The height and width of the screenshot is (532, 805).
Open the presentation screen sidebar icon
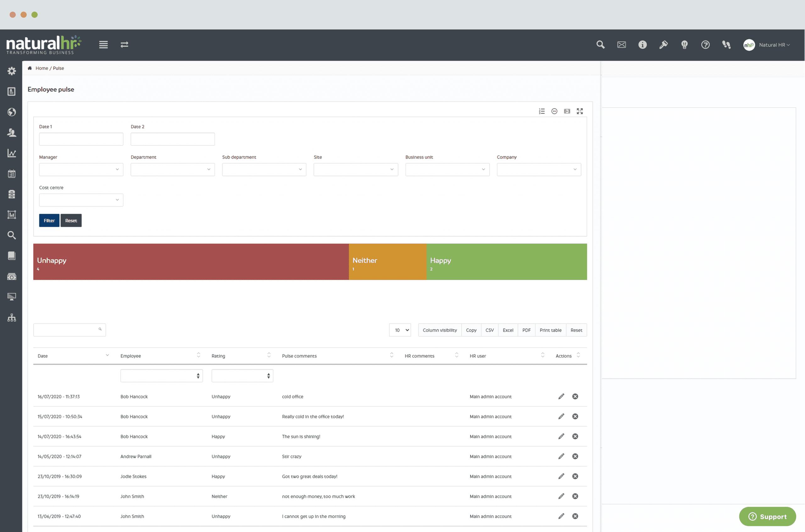point(12,297)
